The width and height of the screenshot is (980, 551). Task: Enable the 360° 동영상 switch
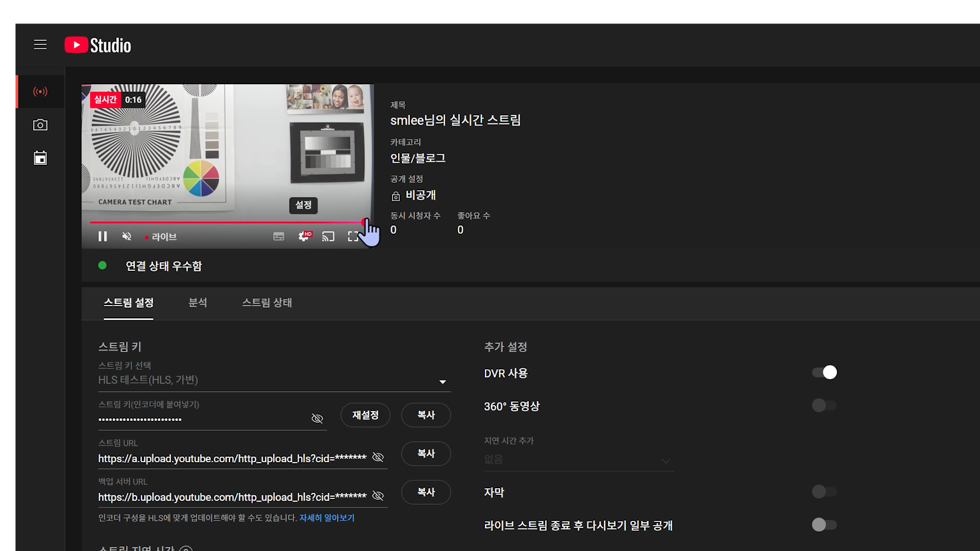tap(824, 406)
